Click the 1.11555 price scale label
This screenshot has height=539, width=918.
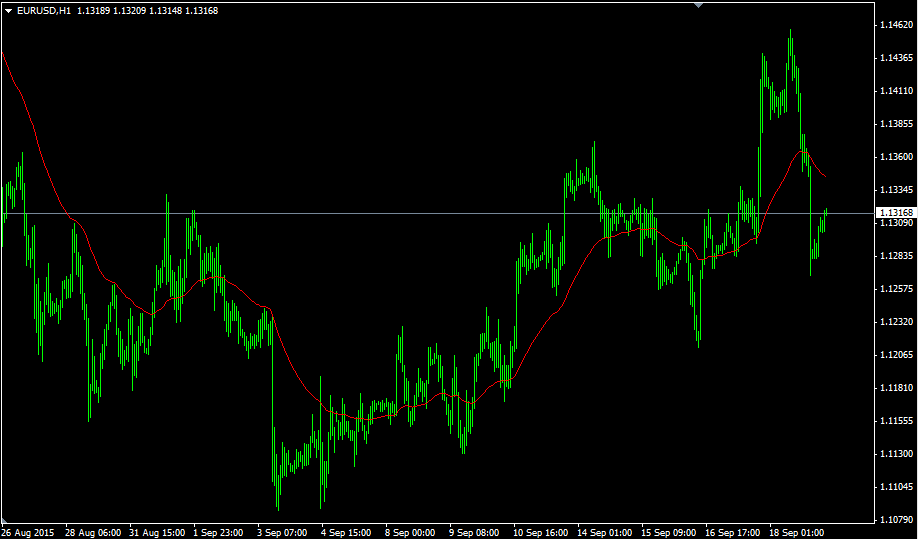(x=896, y=420)
